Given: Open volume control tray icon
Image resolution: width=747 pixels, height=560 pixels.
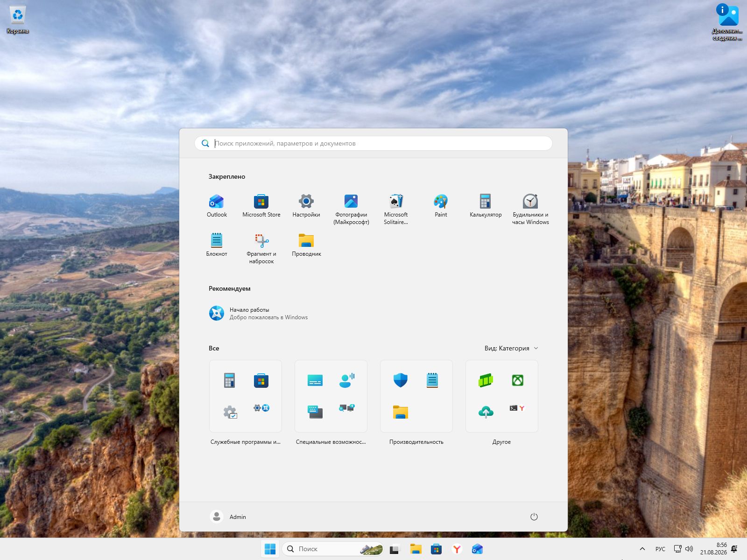Looking at the screenshot, I should [689, 549].
